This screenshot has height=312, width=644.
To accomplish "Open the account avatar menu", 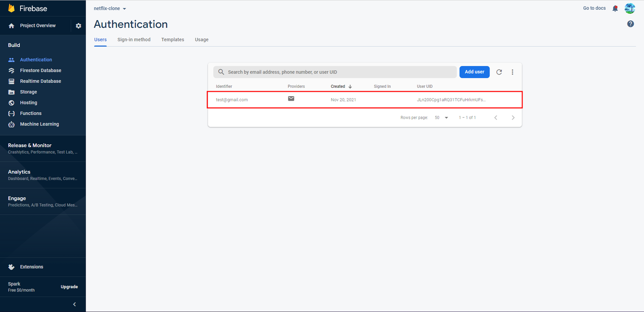I will [x=630, y=8].
